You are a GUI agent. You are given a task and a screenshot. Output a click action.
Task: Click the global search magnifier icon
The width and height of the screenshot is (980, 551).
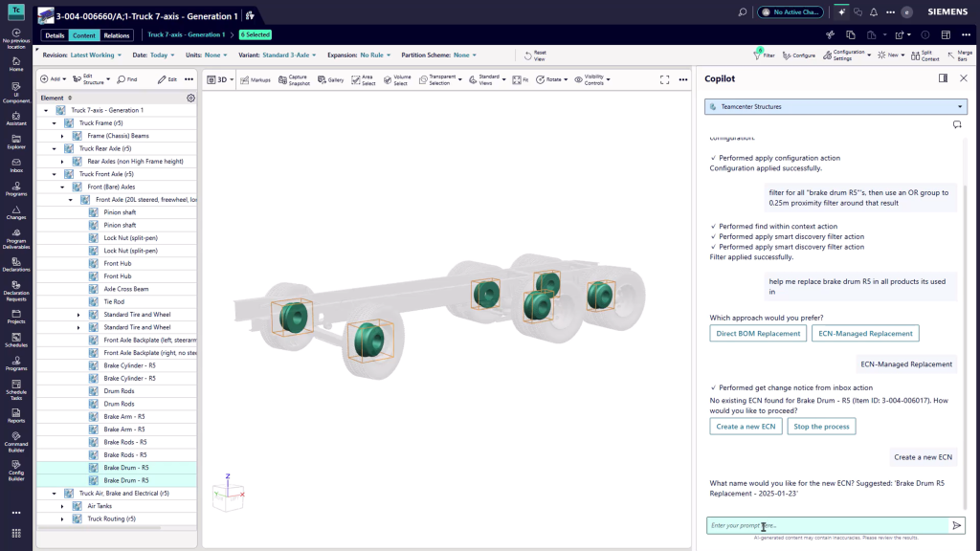[743, 11]
